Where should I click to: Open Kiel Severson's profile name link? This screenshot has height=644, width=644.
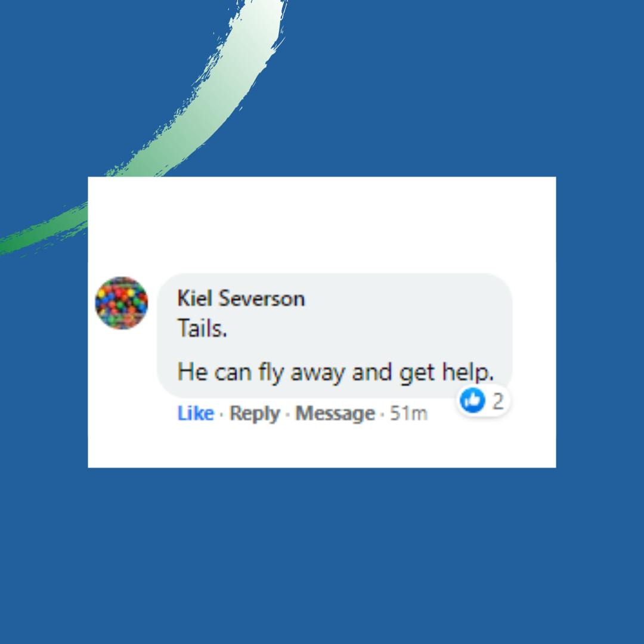pyautogui.click(x=241, y=298)
